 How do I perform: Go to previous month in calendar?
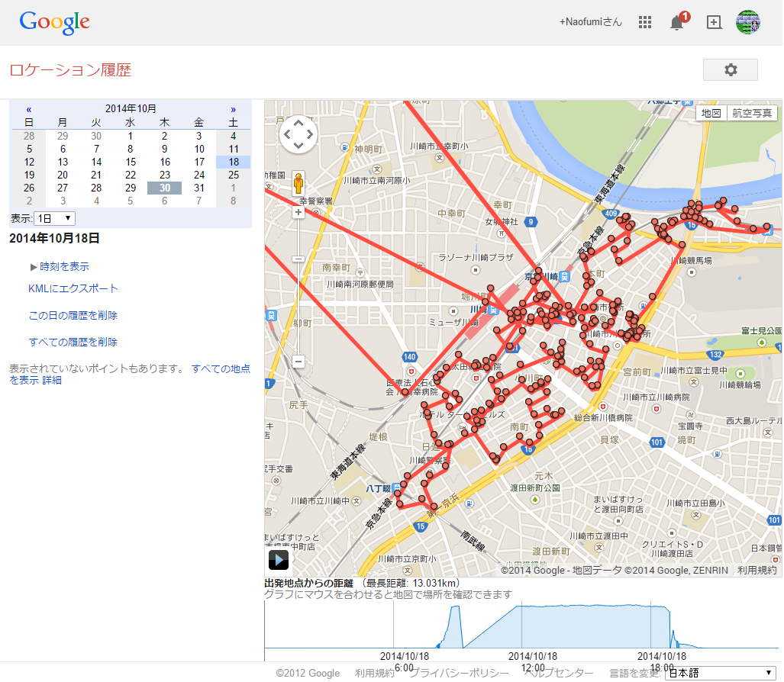(x=29, y=109)
